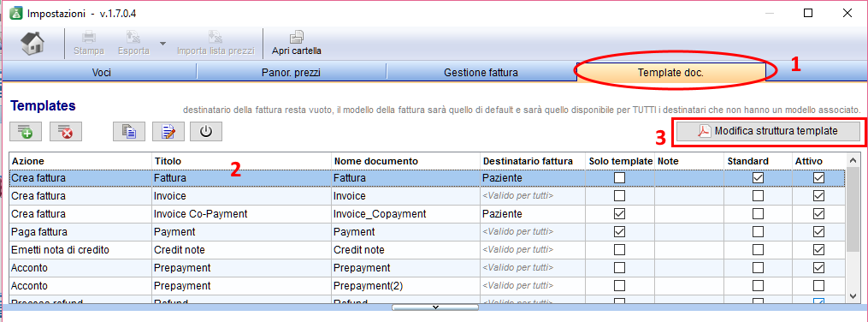The width and height of the screenshot is (868, 322).
Task: Switch to the Voci tab
Action: (x=100, y=72)
